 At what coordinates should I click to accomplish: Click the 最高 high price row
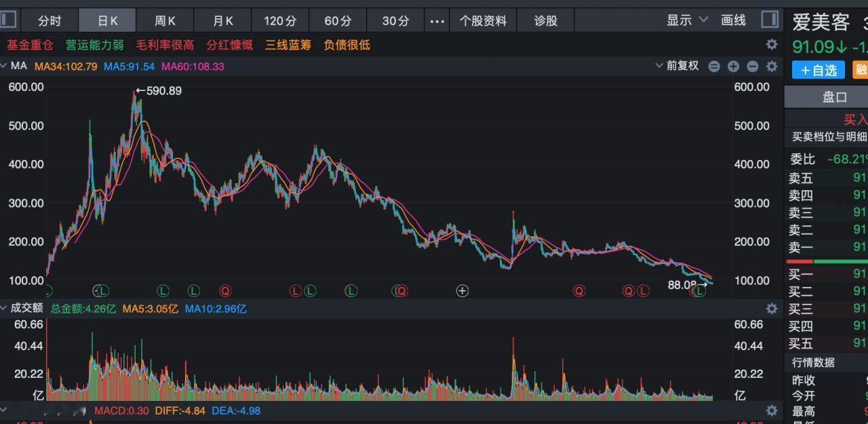827,411
